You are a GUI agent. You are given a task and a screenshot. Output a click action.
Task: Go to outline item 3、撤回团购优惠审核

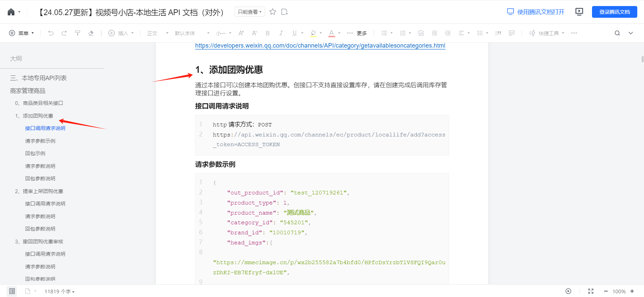[x=39, y=242]
